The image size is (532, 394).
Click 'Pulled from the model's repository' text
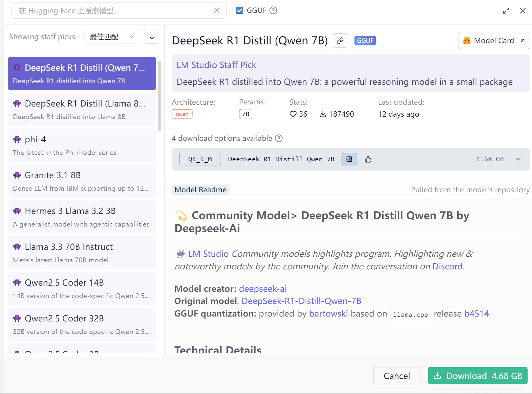point(470,190)
